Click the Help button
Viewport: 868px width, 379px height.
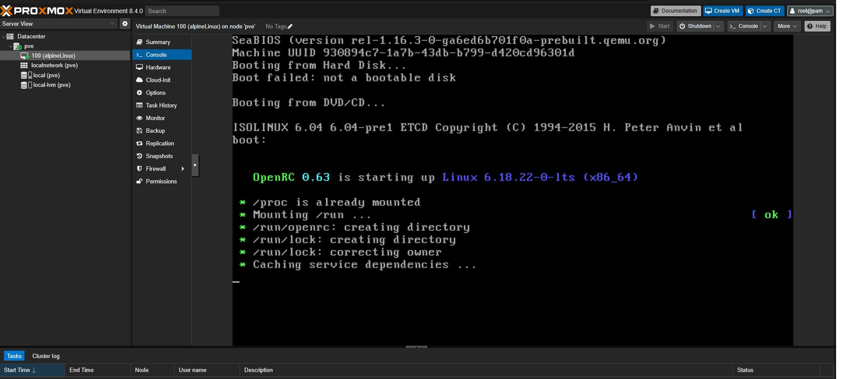[x=817, y=26]
